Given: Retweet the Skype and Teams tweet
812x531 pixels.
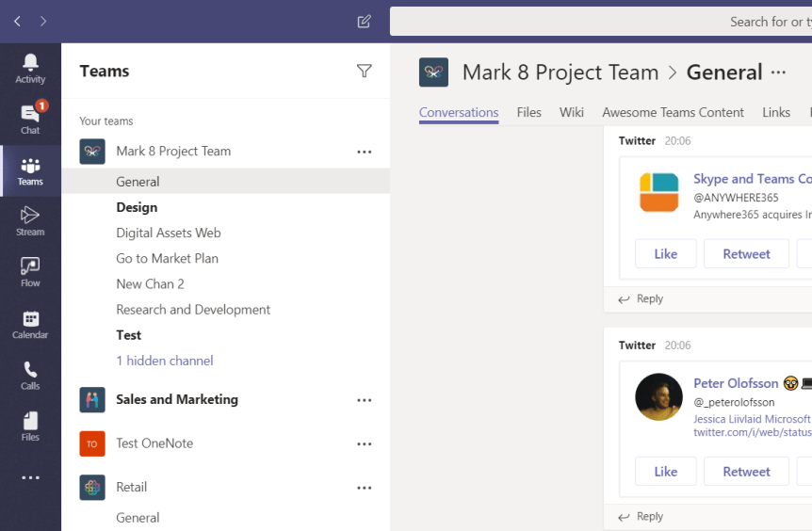Looking at the screenshot, I should pos(746,254).
